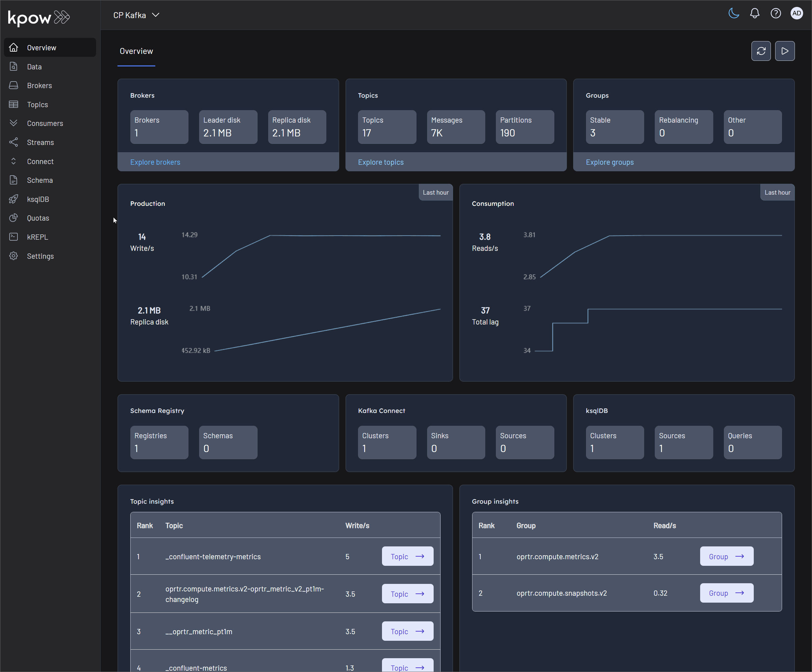812x672 pixels.
Task: Toggle dark mode with the moon icon
Action: tap(733, 13)
